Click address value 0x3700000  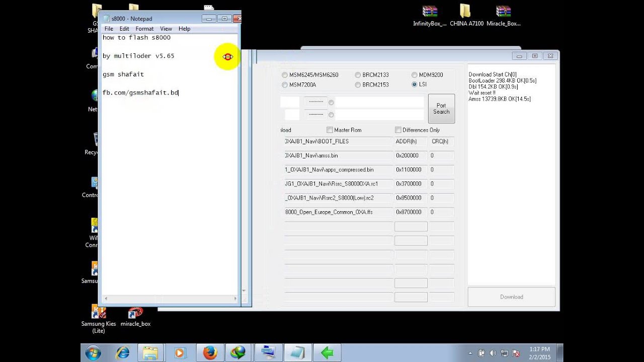[x=411, y=184]
